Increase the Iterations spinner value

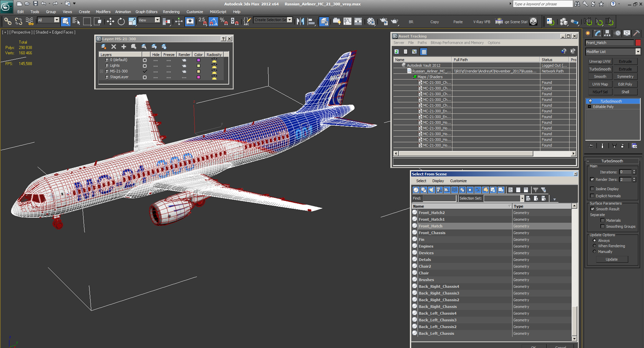point(634,171)
